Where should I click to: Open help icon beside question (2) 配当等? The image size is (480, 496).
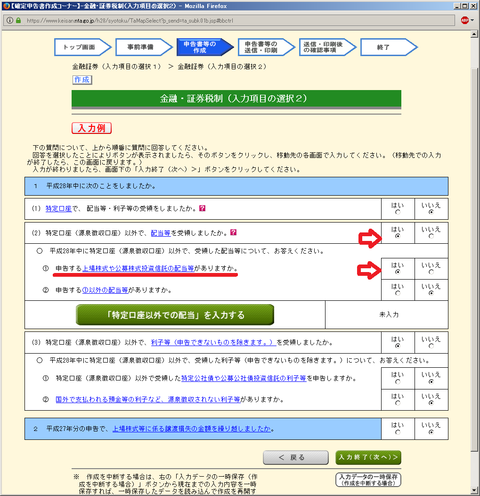coord(233,232)
